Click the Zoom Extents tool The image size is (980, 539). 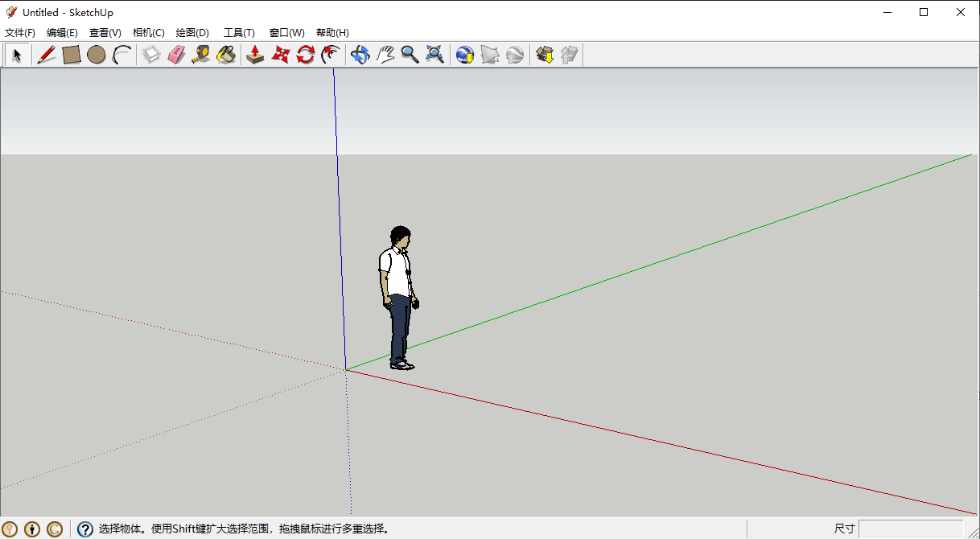pyautogui.click(x=434, y=55)
